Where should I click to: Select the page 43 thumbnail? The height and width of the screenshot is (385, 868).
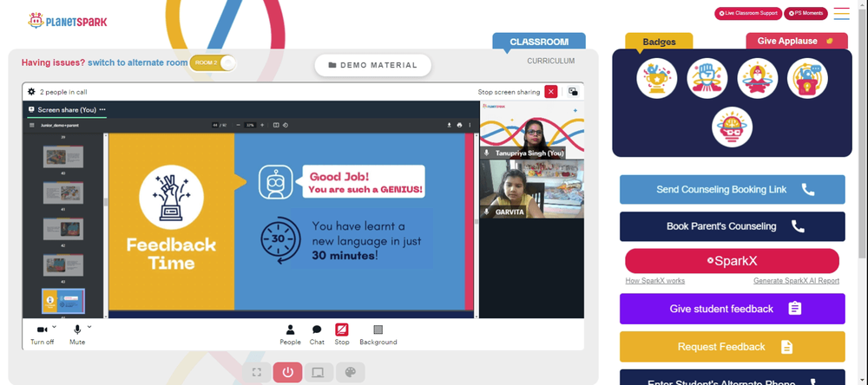63,265
